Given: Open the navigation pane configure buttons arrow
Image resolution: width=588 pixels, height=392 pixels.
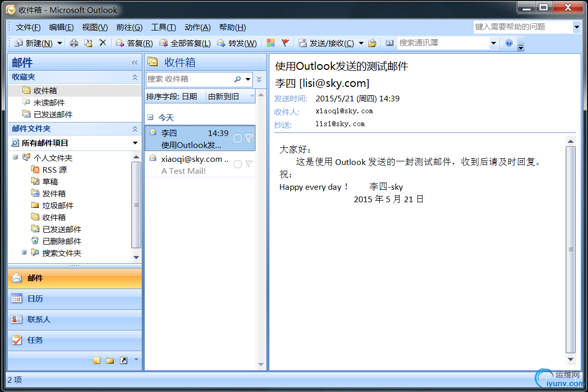Looking at the screenshot, I should (x=136, y=360).
